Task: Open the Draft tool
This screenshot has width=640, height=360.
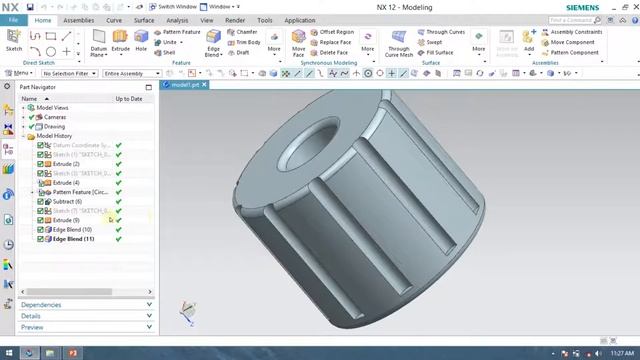Action: click(x=238, y=53)
